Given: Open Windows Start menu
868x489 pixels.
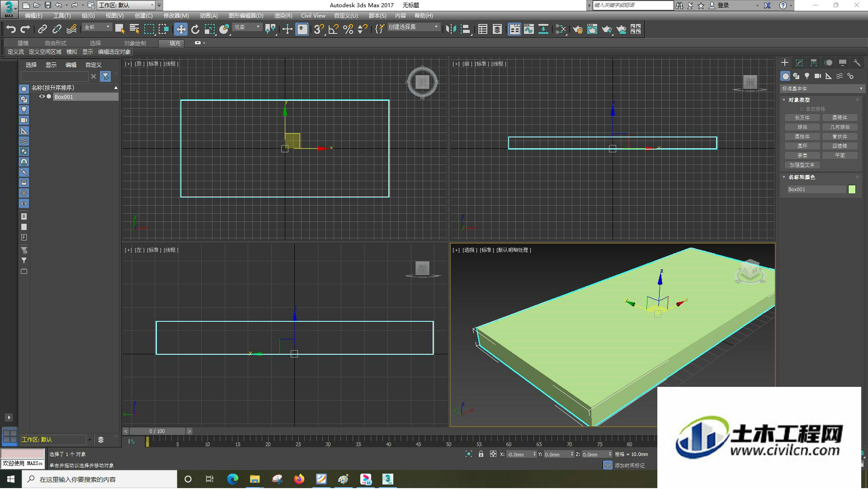Looking at the screenshot, I should (x=11, y=479).
